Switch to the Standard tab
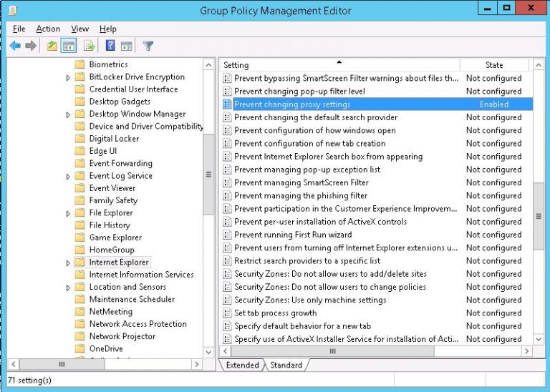This screenshot has height=392, width=550. point(286,366)
